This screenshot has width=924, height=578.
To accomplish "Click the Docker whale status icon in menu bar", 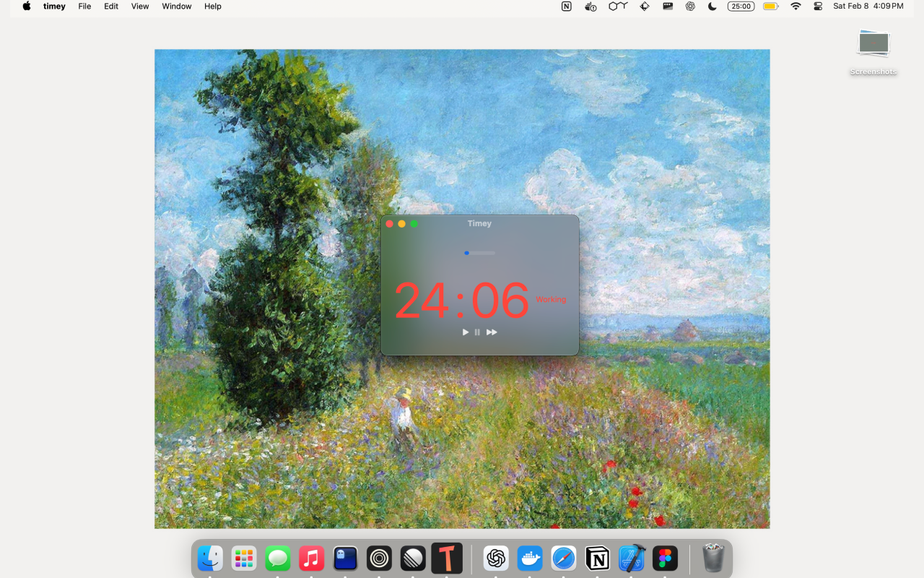I will [x=590, y=7].
